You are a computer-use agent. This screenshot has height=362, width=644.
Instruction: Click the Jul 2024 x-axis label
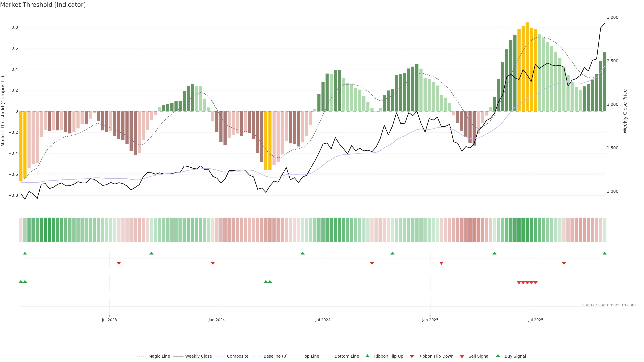(x=323, y=320)
